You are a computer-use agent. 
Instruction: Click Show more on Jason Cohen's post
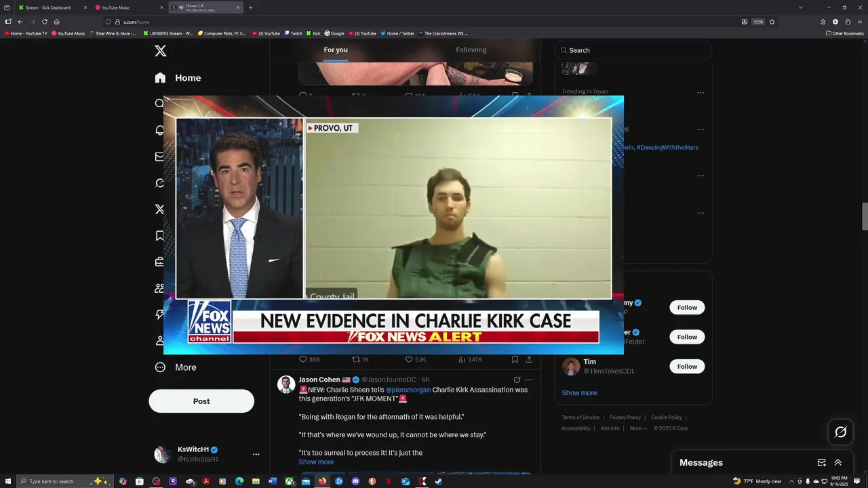[x=316, y=462]
